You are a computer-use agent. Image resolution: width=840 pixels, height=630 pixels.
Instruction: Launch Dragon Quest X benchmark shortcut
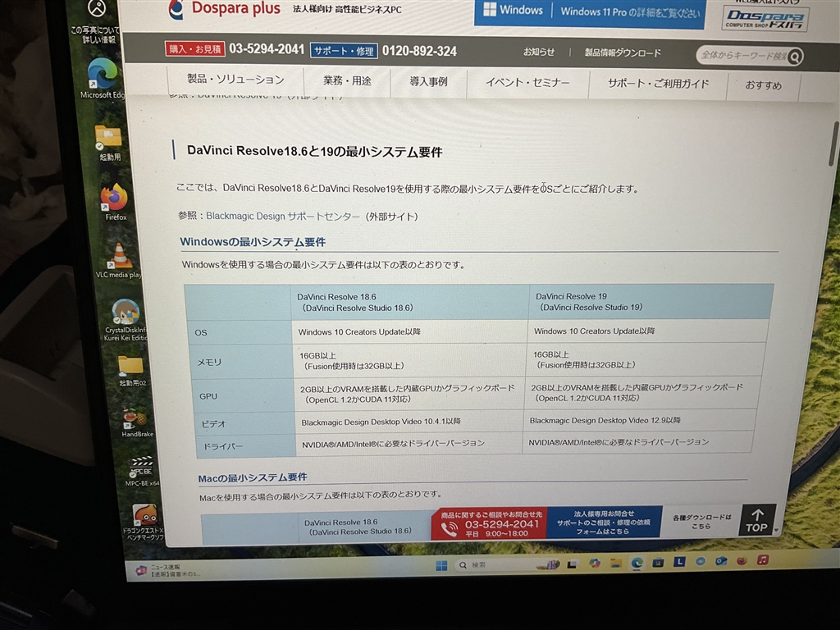pos(144,522)
